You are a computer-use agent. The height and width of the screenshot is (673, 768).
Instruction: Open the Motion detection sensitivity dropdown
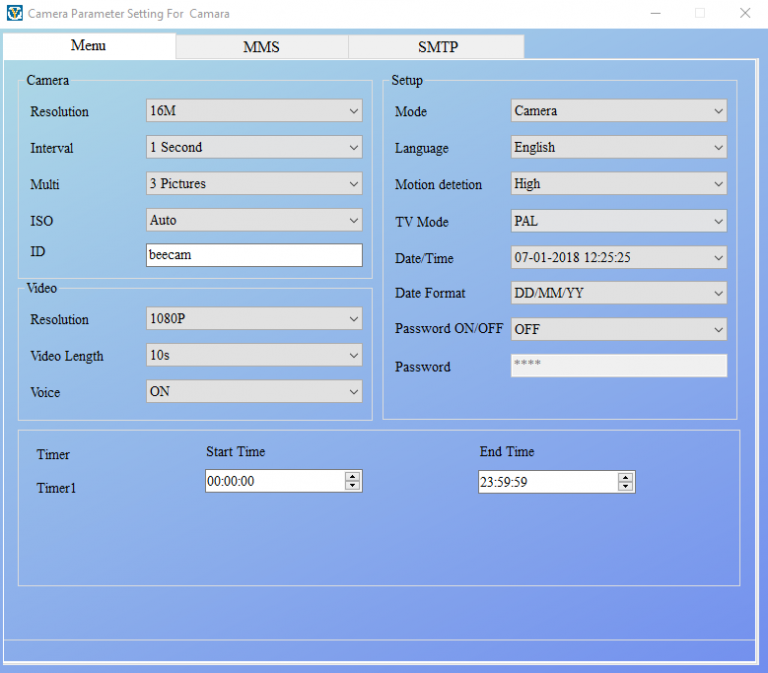coord(618,184)
